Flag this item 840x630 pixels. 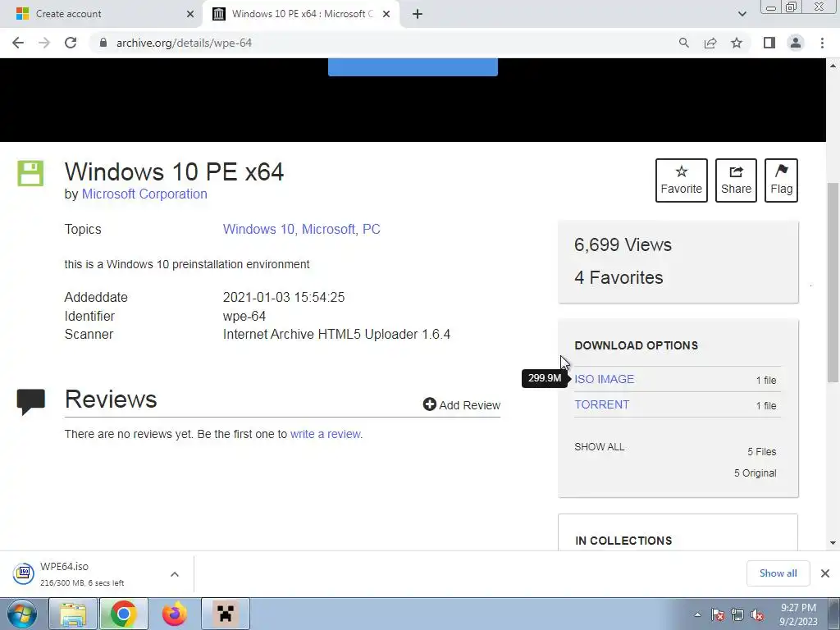pos(781,180)
